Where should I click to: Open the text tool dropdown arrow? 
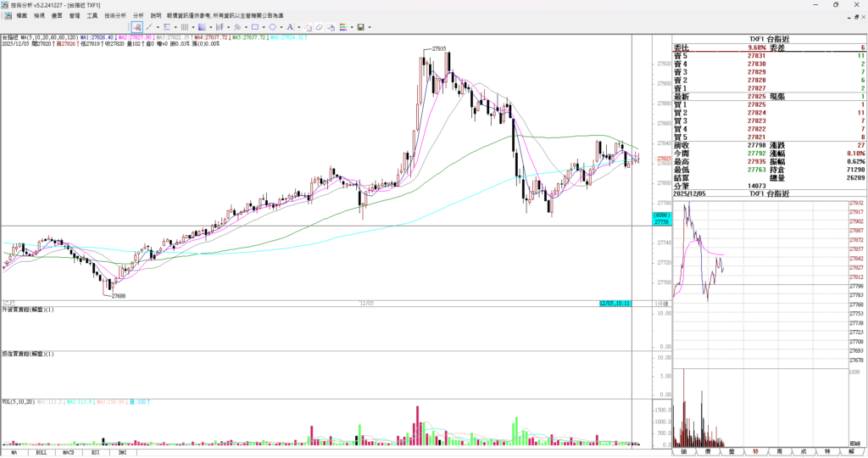298,27
